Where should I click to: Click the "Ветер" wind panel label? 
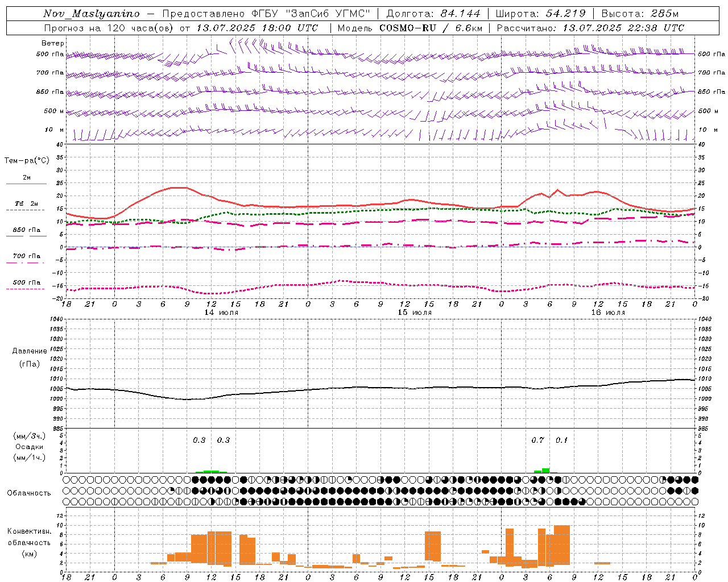pyautogui.click(x=53, y=43)
